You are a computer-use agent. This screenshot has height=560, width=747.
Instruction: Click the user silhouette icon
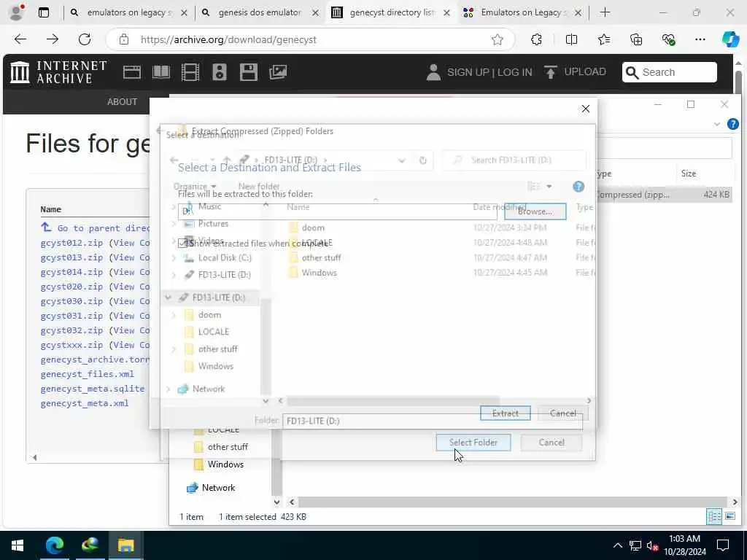pos(433,72)
